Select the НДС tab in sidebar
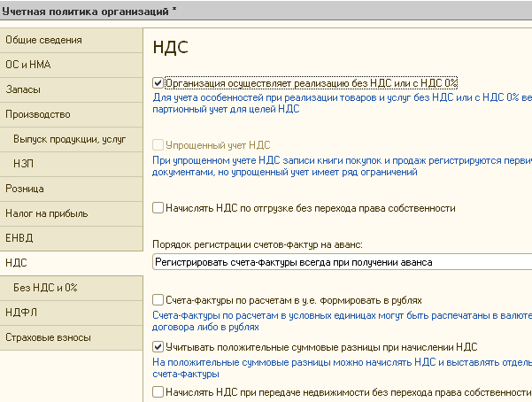 (71, 263)
